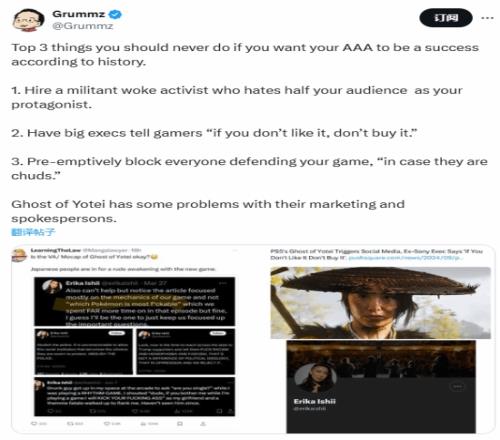Open the samurai straw-hat character image
This screenshot has height=440, width=500.
tap(380, 303)
